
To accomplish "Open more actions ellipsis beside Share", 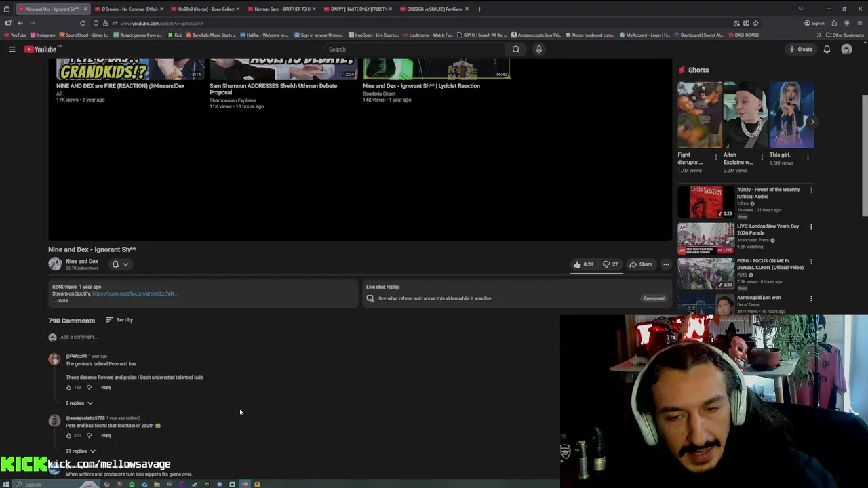I will [x=666, y=264].
